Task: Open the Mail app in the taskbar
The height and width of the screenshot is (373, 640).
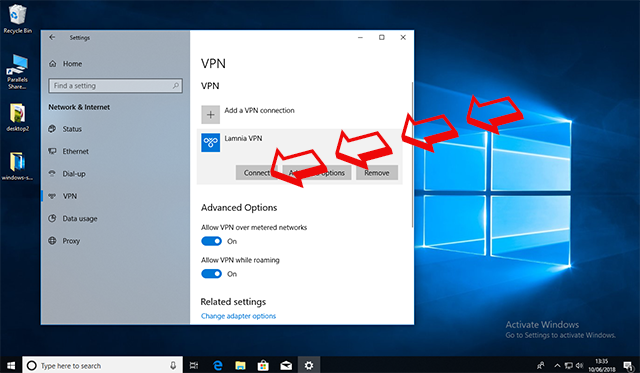Action: (286, 365)
